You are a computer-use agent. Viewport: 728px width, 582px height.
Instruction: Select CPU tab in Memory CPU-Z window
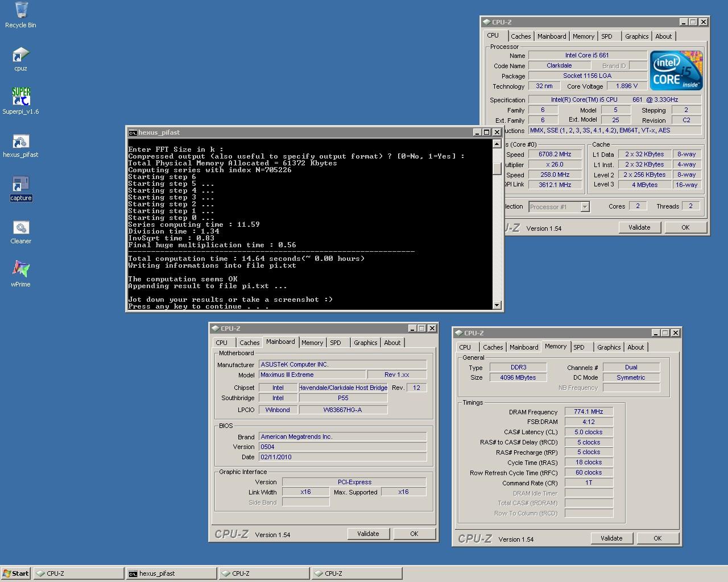coord(465,347)
